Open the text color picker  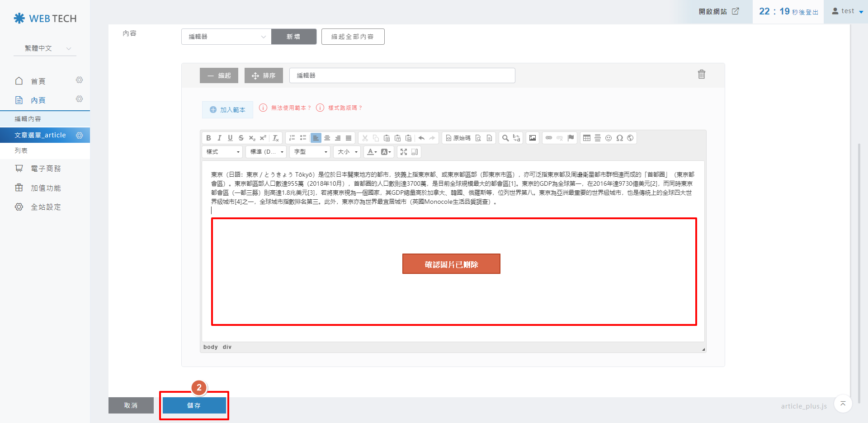372,152
